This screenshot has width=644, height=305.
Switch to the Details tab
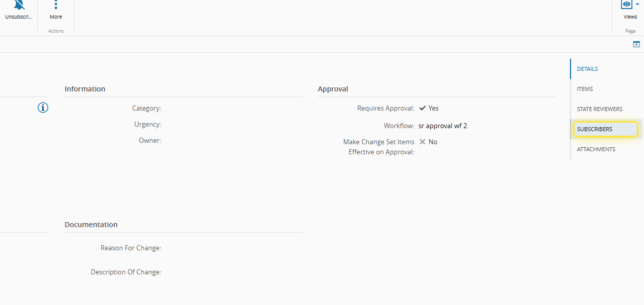pyautogui.click(x=587, y=69)
